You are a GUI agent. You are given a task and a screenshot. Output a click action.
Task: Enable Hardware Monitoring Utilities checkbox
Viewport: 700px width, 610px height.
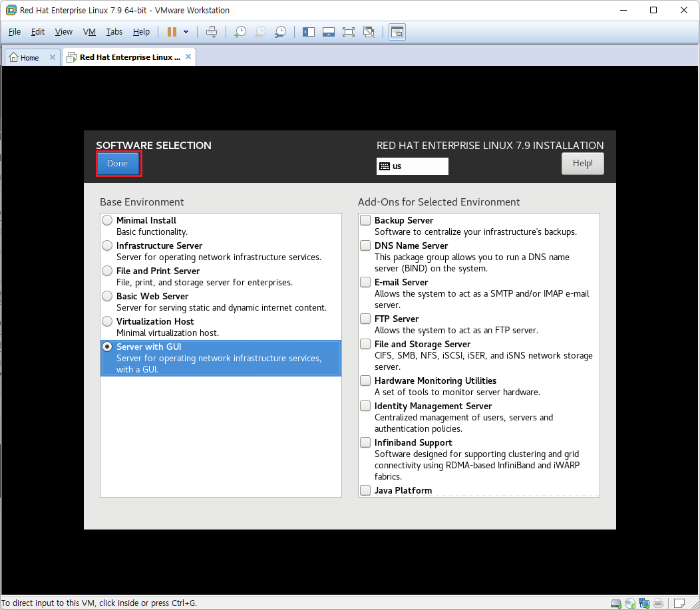click(x=365, y=381)
